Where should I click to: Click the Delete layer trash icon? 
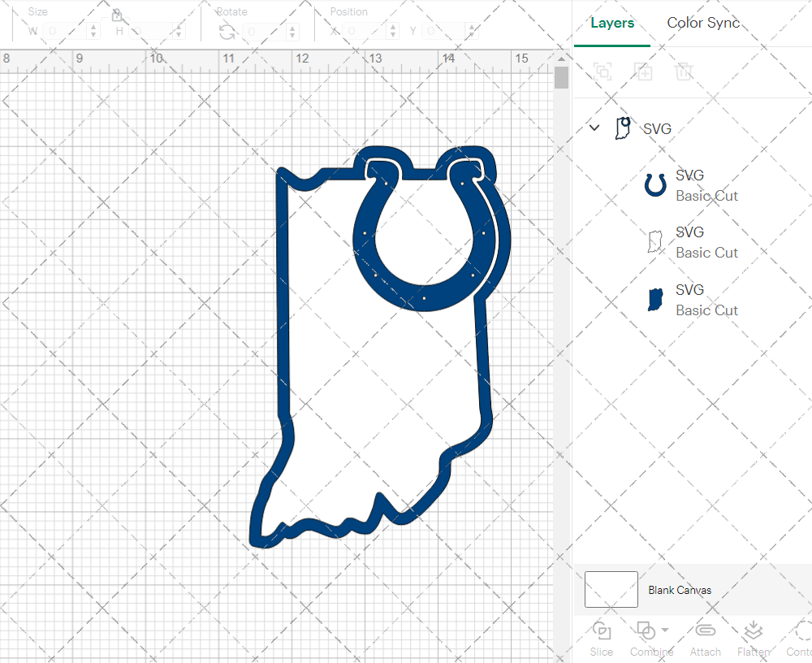(684, 71)
